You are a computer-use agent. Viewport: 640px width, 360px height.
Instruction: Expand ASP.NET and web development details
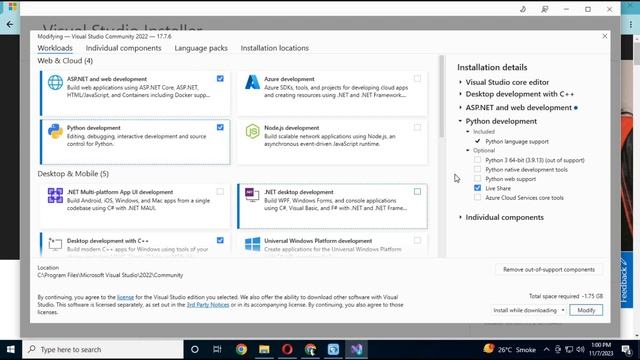[460, 107]
